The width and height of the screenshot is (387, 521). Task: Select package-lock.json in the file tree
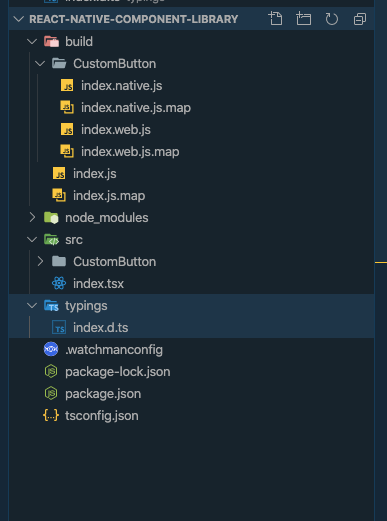[192, 372]
